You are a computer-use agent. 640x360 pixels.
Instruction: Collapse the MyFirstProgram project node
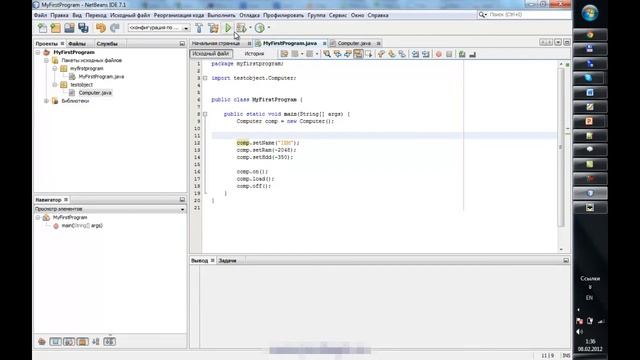point(38,52)
